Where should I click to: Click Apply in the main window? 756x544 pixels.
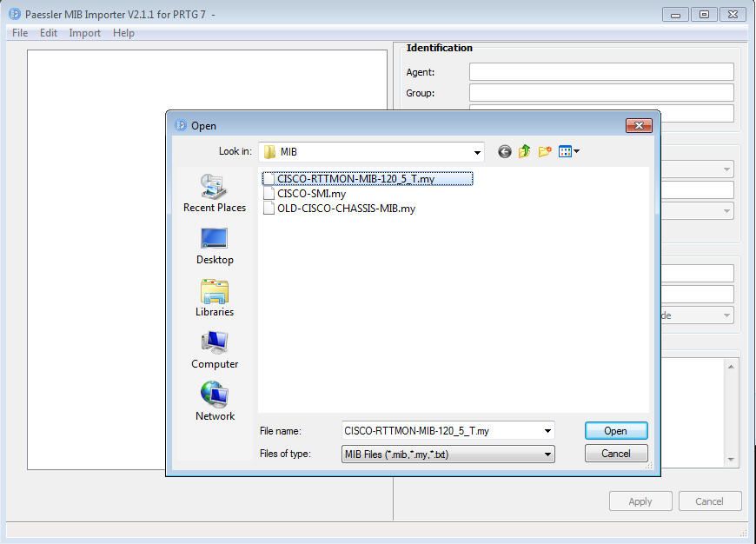(640, 501)
